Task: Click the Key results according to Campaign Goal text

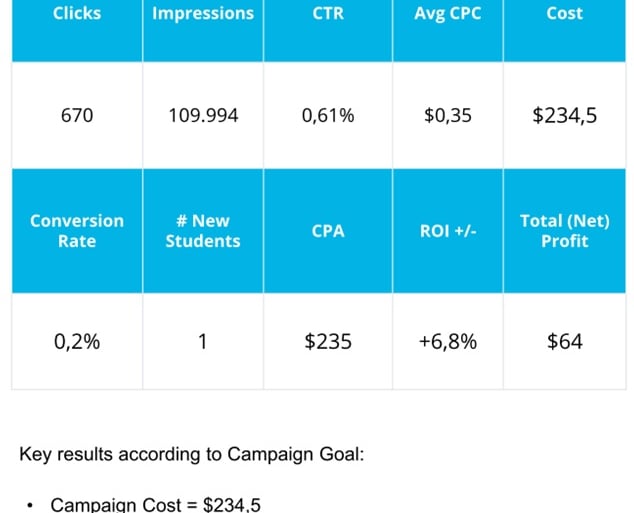Action: [x=192, y=455]
